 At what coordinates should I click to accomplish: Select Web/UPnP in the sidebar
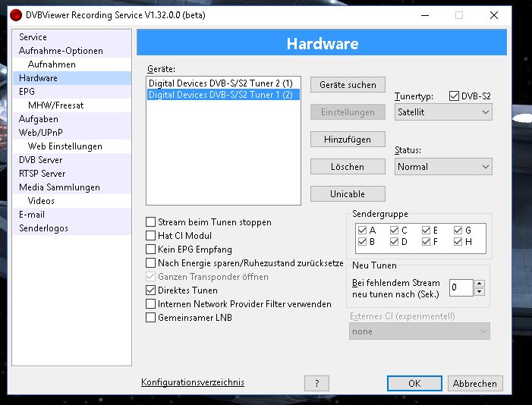point(72,133)
